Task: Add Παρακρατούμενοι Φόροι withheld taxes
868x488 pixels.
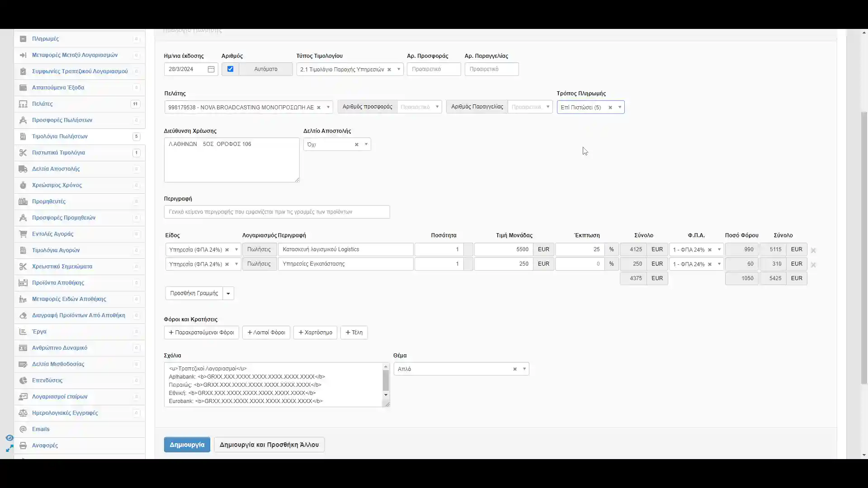Action: click(201, 333)
